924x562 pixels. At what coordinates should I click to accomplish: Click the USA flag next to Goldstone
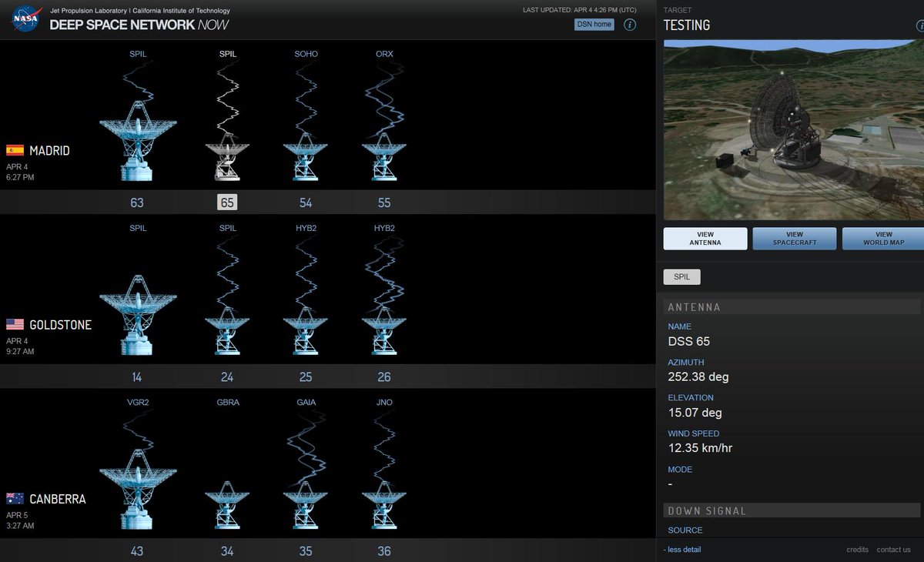tap(15, 324)
